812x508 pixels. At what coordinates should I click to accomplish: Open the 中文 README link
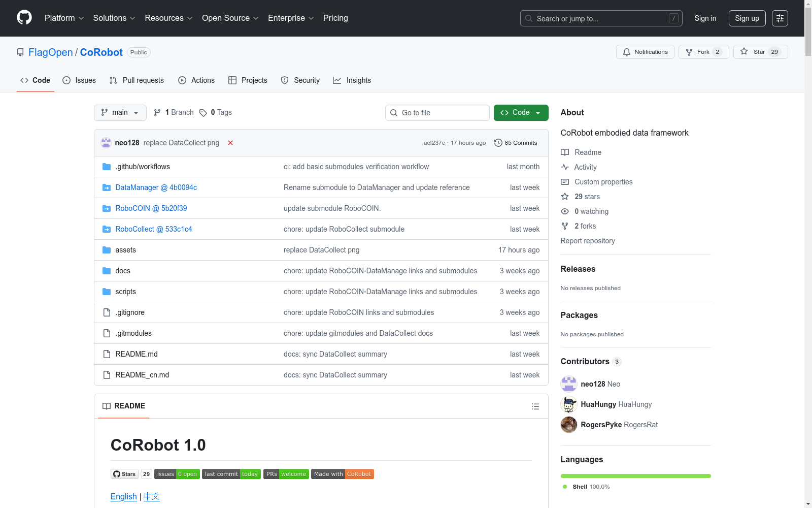(152, 496)
